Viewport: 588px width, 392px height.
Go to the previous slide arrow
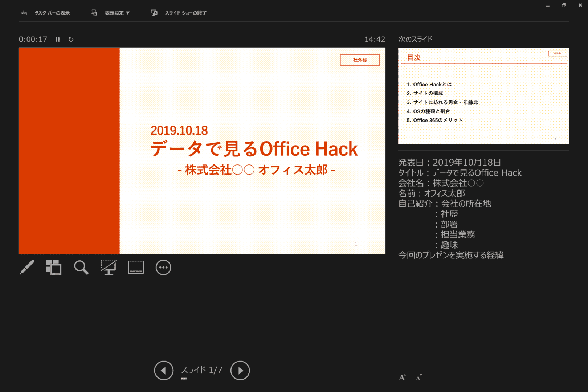164,371
